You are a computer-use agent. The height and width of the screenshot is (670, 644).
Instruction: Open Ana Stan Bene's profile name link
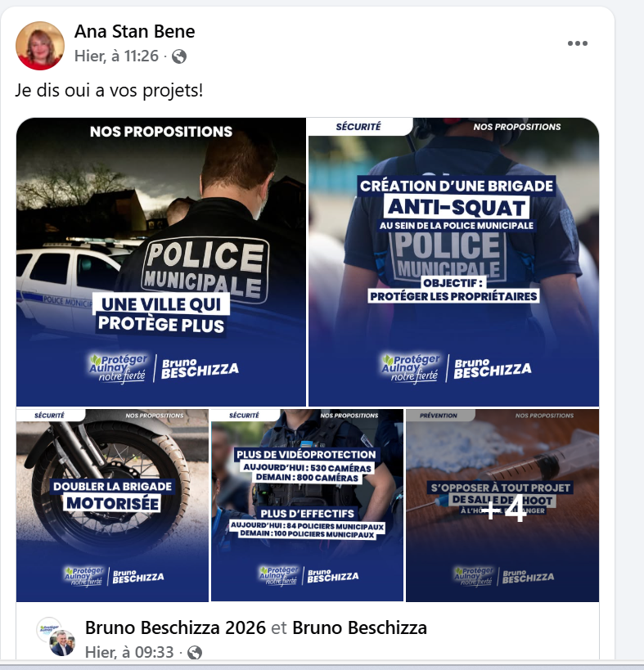[135, 32]
